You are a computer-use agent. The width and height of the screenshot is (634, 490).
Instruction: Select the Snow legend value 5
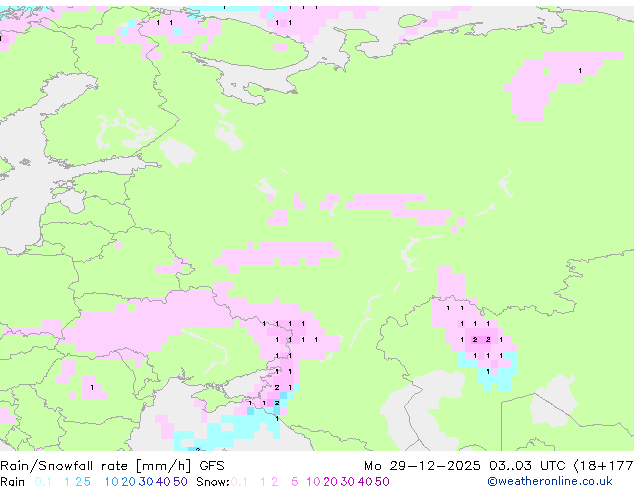coord(295,482)
